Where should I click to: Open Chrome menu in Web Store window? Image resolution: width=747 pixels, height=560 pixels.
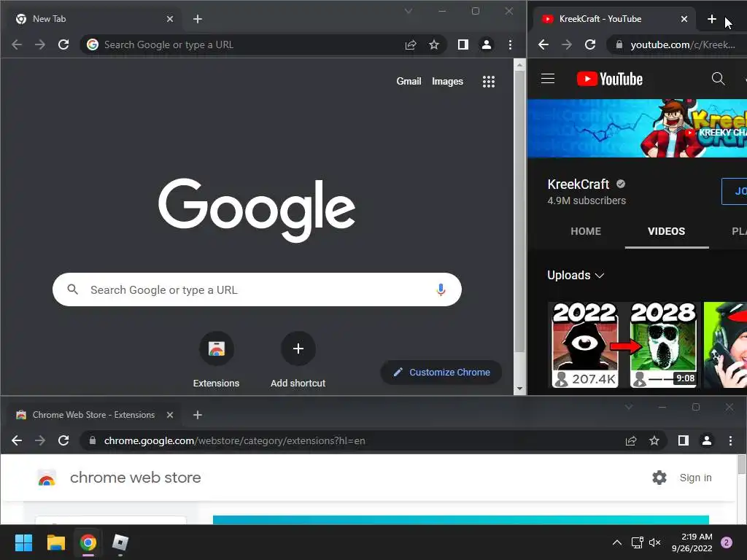click(730, 441)
